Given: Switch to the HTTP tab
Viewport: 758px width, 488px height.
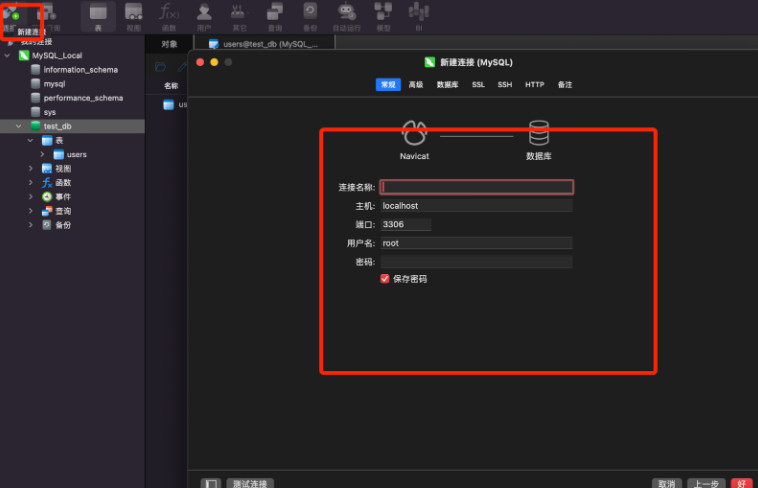Looking at the screenshot, I should 535,85.
